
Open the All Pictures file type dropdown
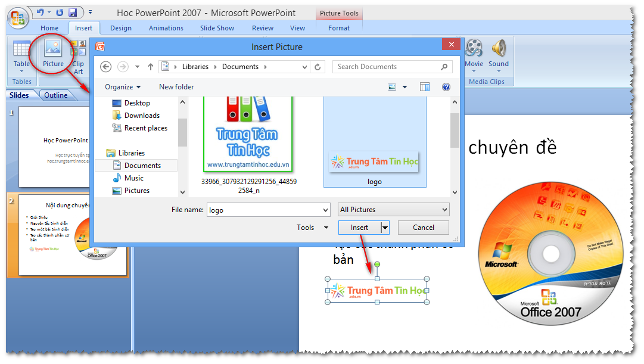393,210
